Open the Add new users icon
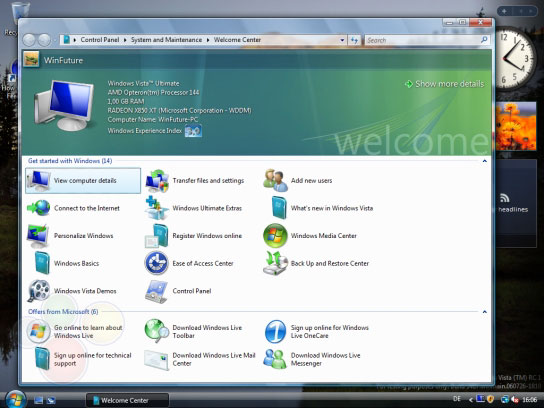 [x=275, y=181]
